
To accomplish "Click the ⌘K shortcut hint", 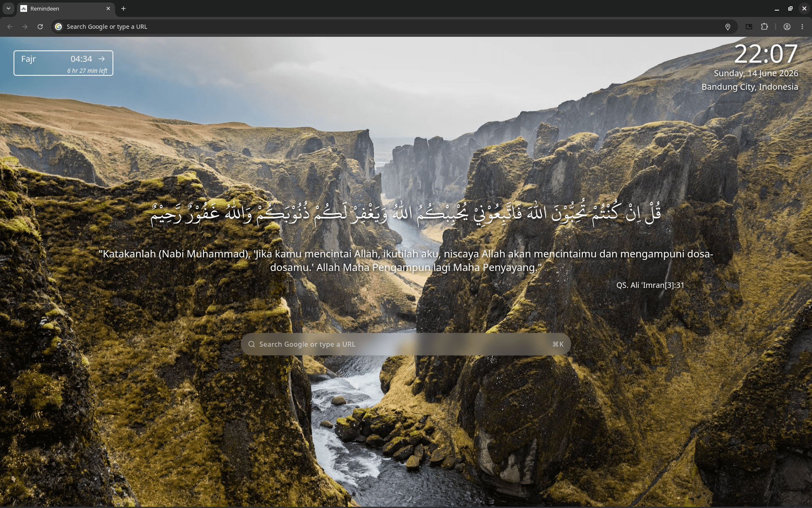I will (558, 344).
